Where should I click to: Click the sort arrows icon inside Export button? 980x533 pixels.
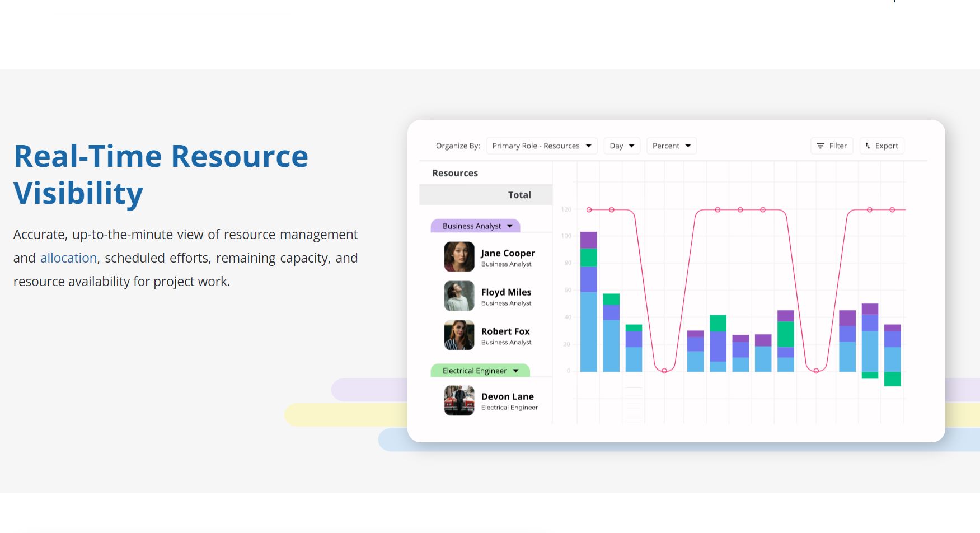(867, 146)
